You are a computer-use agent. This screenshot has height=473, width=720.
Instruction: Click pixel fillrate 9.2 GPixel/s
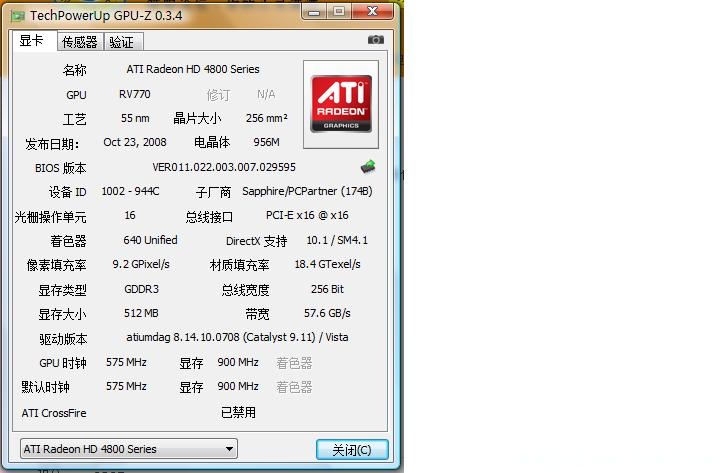(141, 265)
